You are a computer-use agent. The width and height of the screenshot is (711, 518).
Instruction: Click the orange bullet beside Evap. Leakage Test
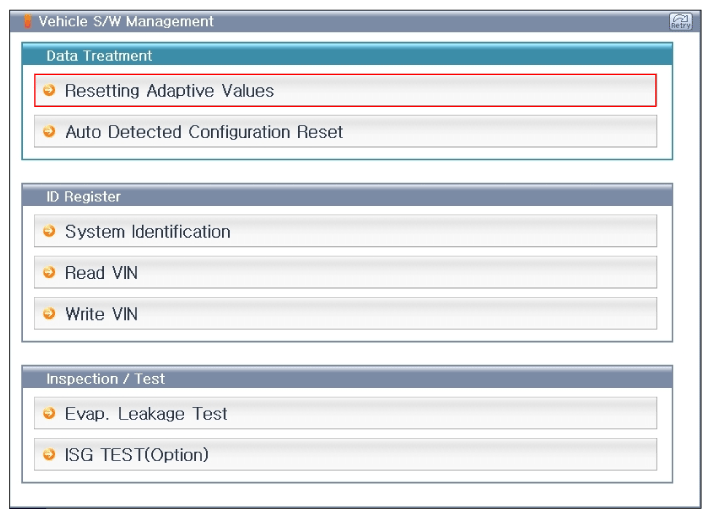click(x=49, y=414)
